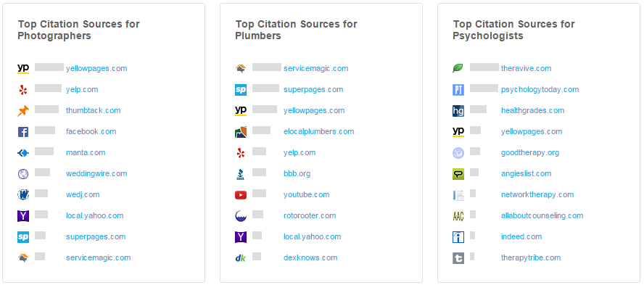Image resolution: width=644 pixels, height=285 pixels.
Task: Click the DexKnows dk icon
Action: (241, 258)
